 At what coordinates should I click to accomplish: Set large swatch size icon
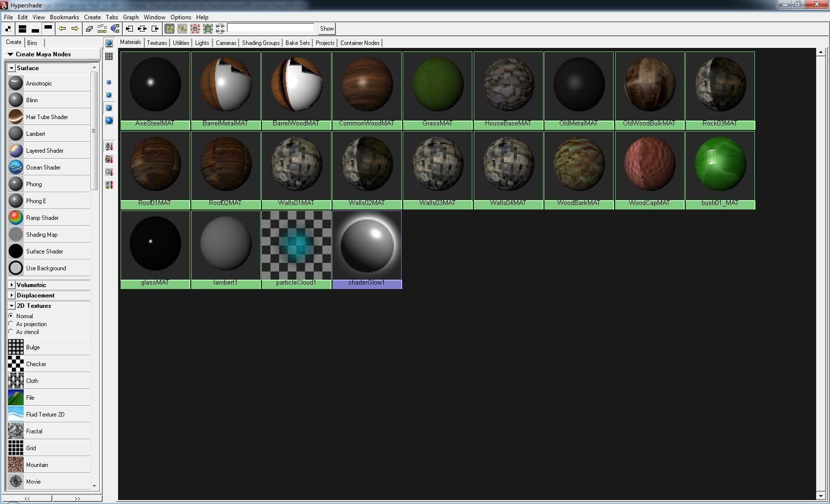point(109,108)
